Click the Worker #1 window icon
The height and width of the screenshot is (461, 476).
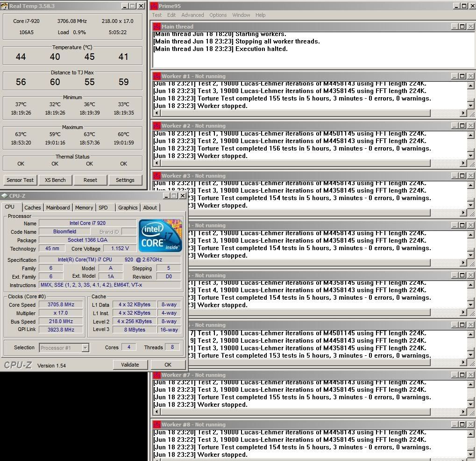[x=156, y=76]
